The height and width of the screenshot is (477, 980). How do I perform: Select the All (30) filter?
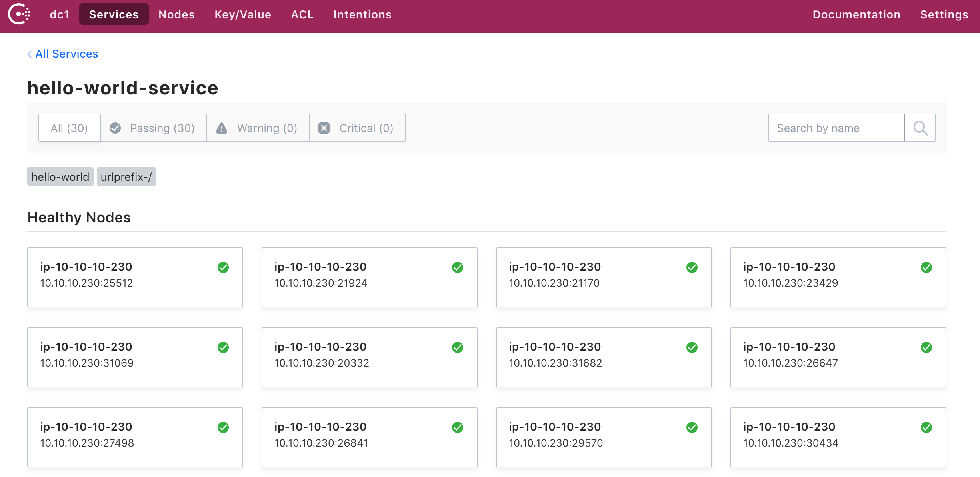[x=69, y=128]
